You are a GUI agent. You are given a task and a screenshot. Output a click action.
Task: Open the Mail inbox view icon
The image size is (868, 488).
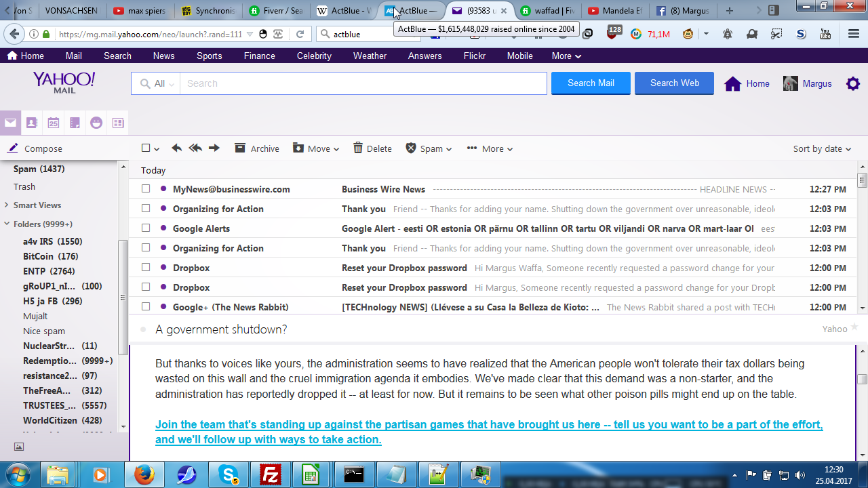pos(10,123)
